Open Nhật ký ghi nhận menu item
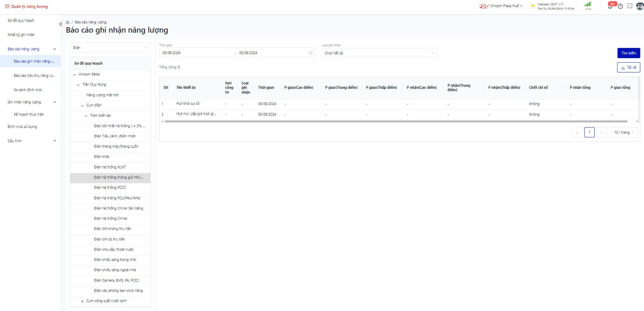Viewport: 644px width, 311px height. (21, 35)
